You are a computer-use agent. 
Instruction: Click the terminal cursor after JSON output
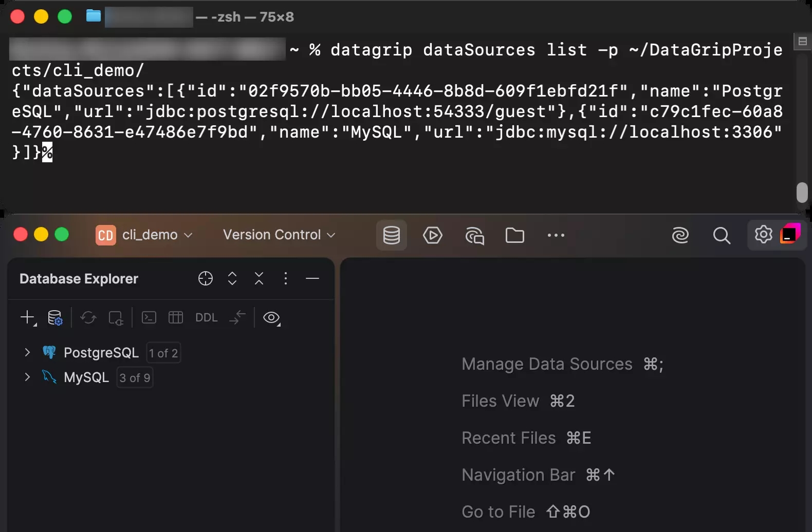(47, 153)
